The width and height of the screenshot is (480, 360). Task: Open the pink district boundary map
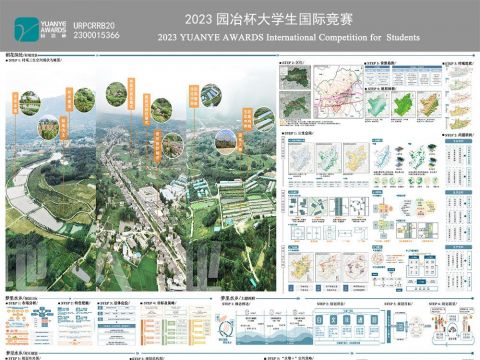coord(338,92)
